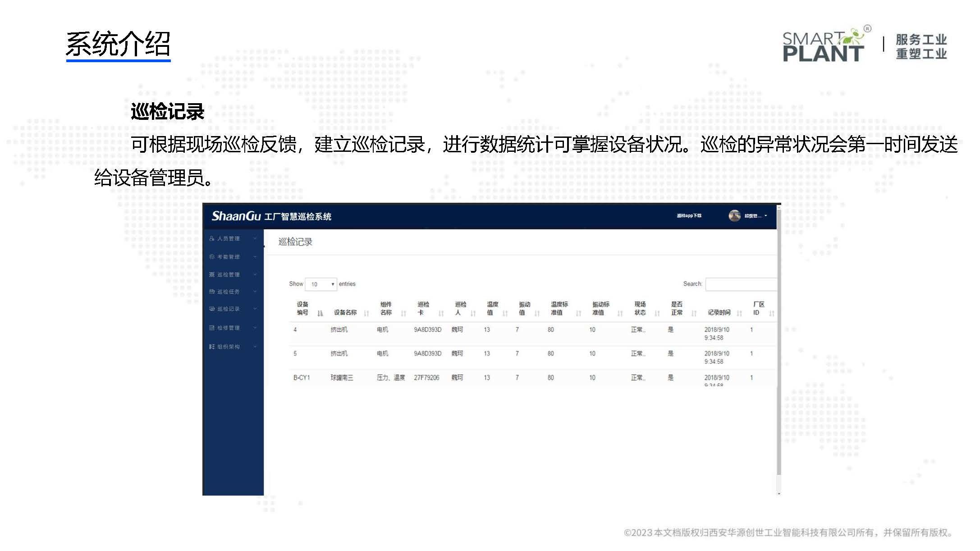980x551 pixels.
Task: Click 9A8D393D in the row numbered 5
Action: point(428,354)
